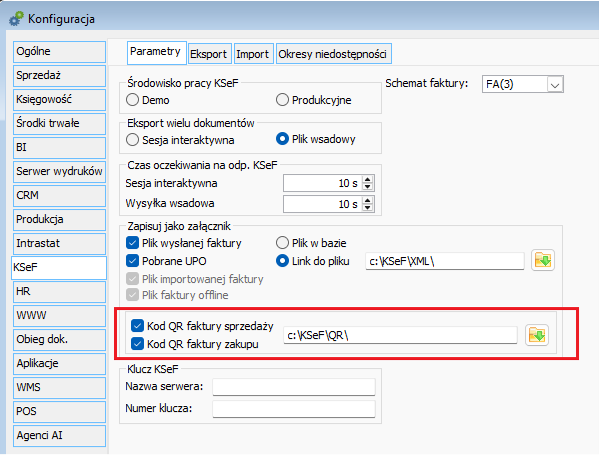Click the c:\KSeF\XML\ path field
Image resolution: width=599 pixels, height=455 pixels.
pos(445,261)
